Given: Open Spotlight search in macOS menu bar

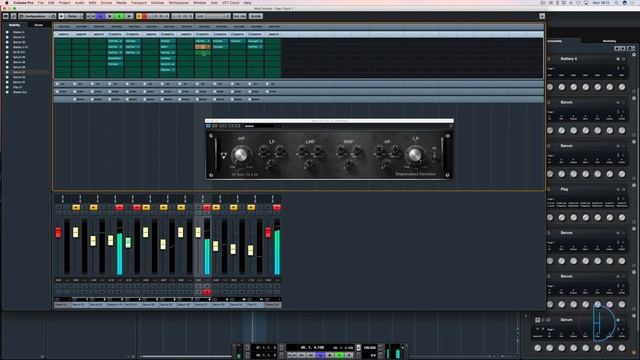Looking at the screenshot, I should click(x=616, y=2).
